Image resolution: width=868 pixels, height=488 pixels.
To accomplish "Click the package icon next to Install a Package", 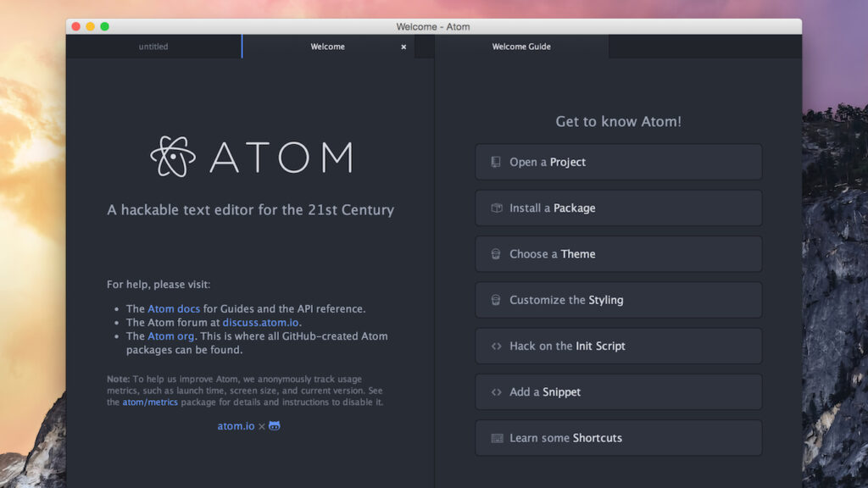I will [496, 208].
